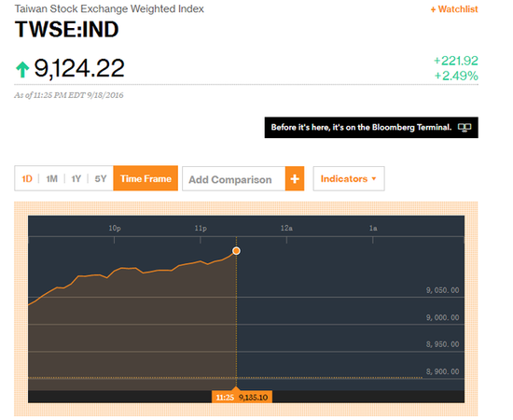513x420 pixels.
Task: Switch chart to the 1Y range
Action: [x=76, y=179]
